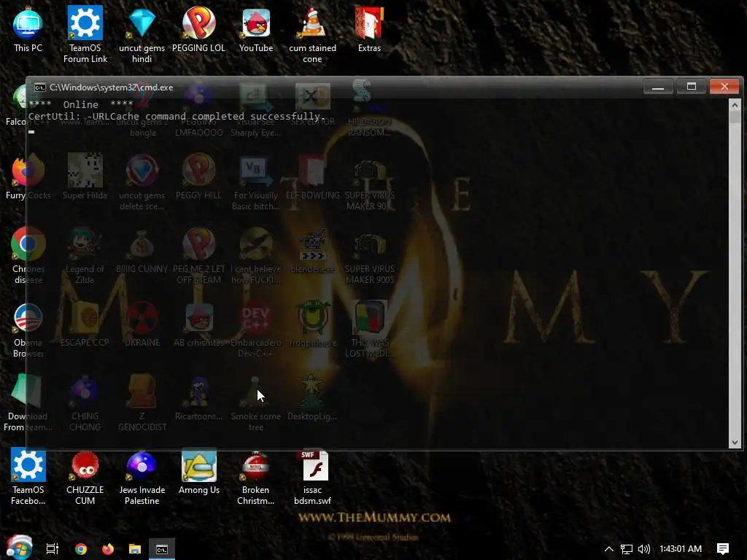Launch Google Chrome from the taskbar
The image size is (747, 560).
81,549
